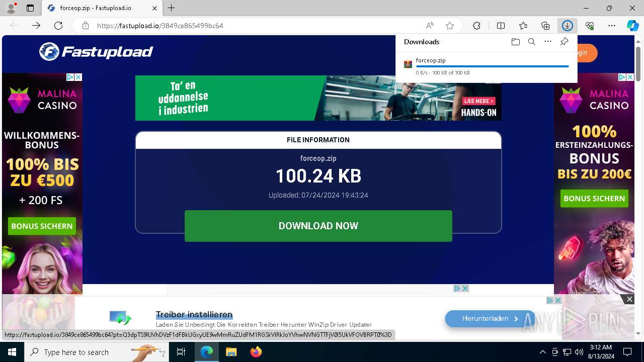The height and width of the screenshot is (362, 644).
Task: Open more options in Downloads panel
Action: (x=548, y=42)
